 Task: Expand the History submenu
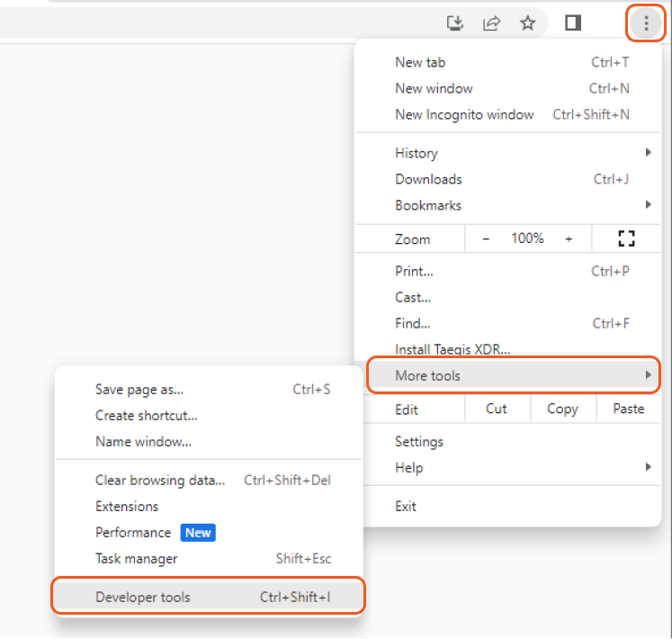508,153
